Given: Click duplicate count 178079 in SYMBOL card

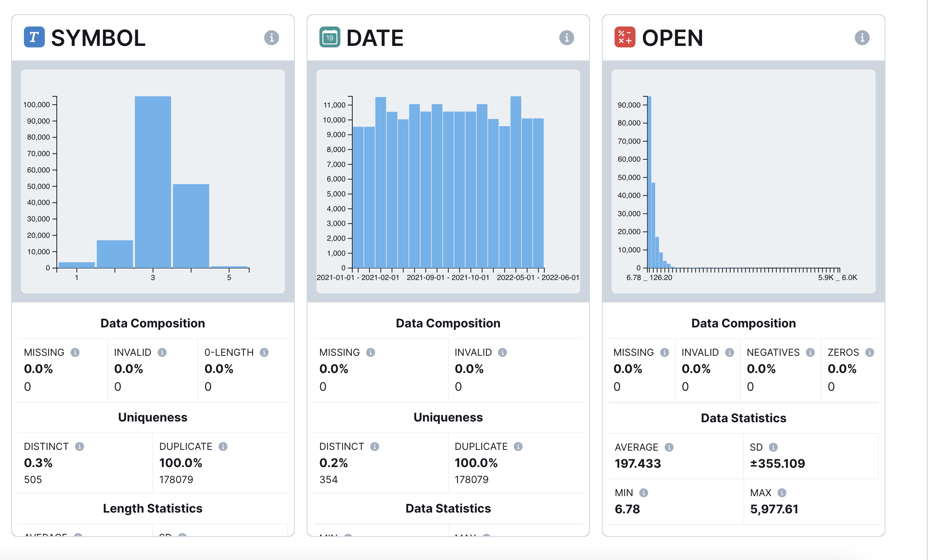Looking at the screenshot, I should point(176,479).
